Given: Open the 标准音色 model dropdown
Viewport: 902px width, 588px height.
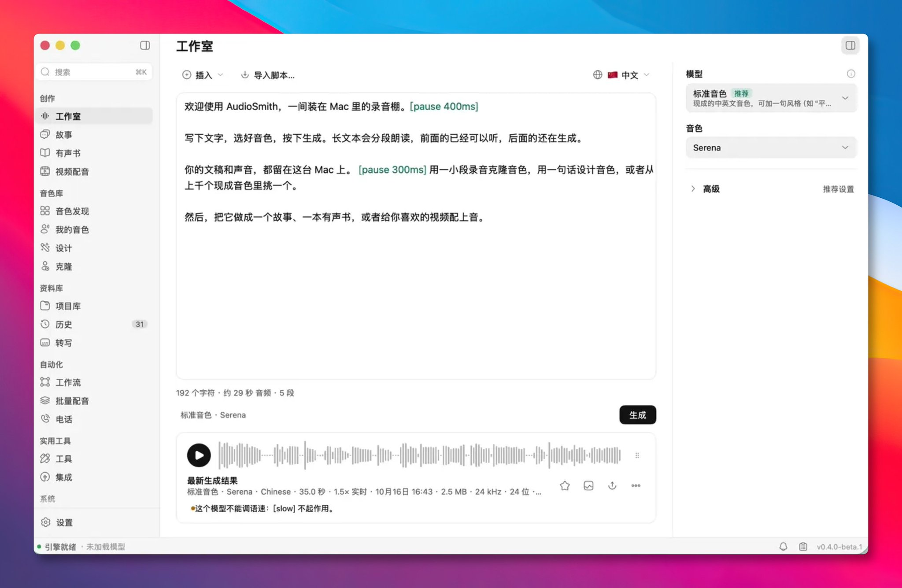Looking at the screenshot, I should (x=771, y=98).
